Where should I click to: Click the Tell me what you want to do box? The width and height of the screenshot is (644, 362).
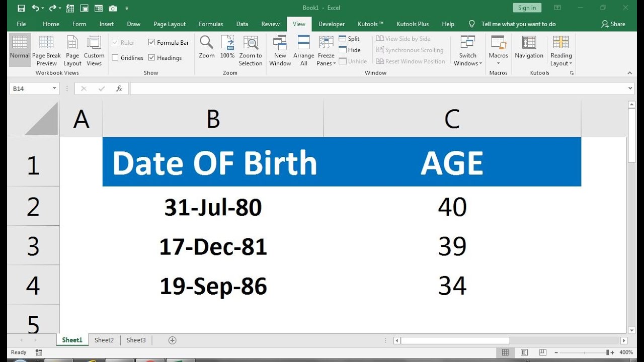point(518,24)
